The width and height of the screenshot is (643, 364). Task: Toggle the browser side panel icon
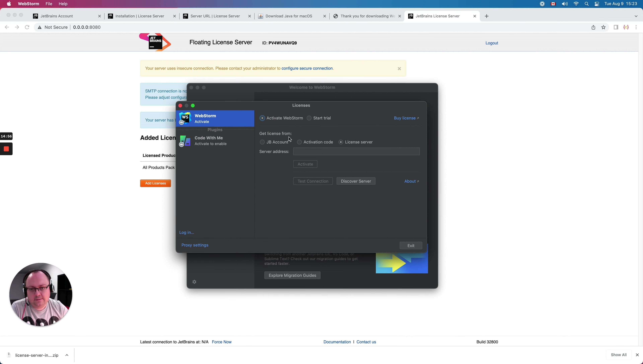tap(616, 27)
